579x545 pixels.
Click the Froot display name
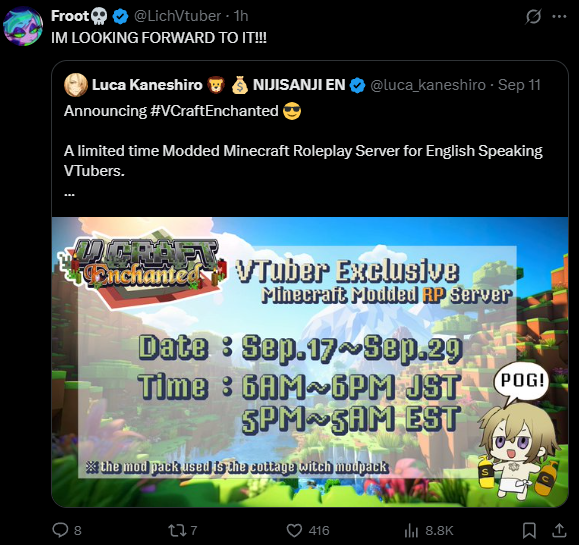pos(70,16)
